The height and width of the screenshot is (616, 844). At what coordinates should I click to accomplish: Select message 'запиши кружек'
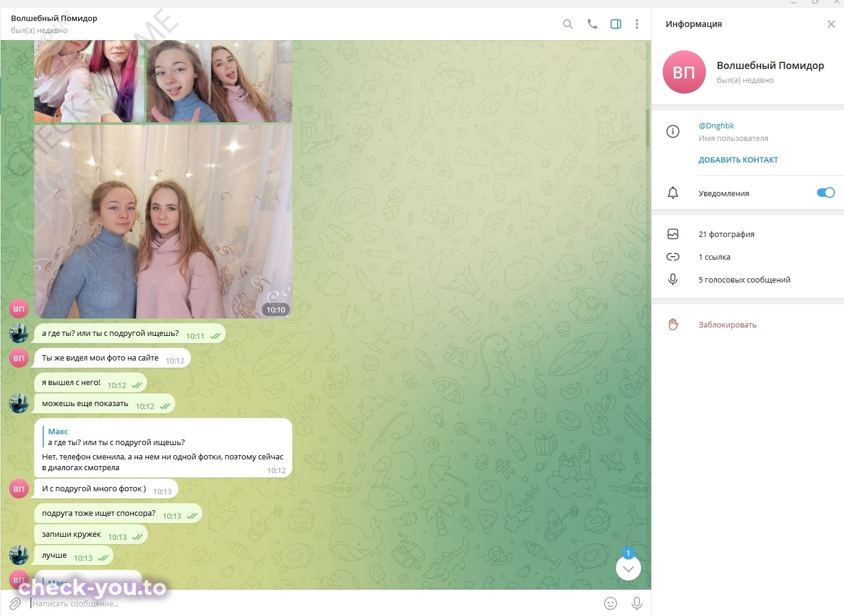pyautogui.click(x=91, y=534)
